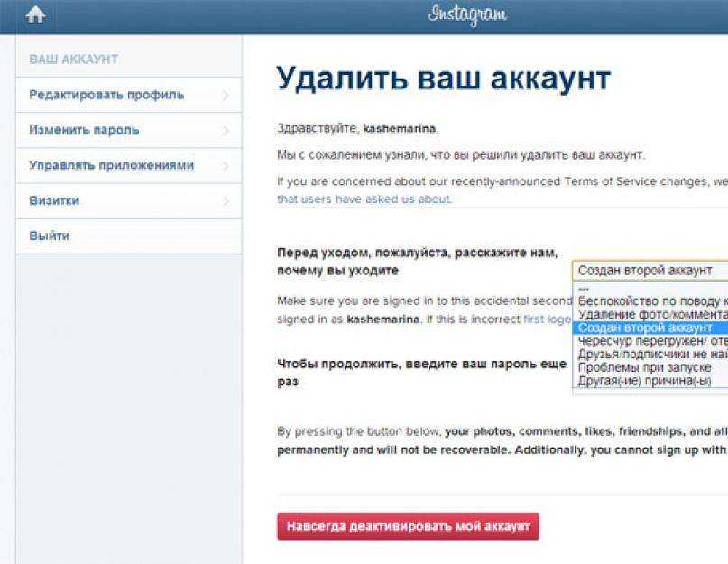Click the Удалить ваш аккаунт heading
Image resolution: width=728 pixels, height=564 pixels.
point(444,78)
